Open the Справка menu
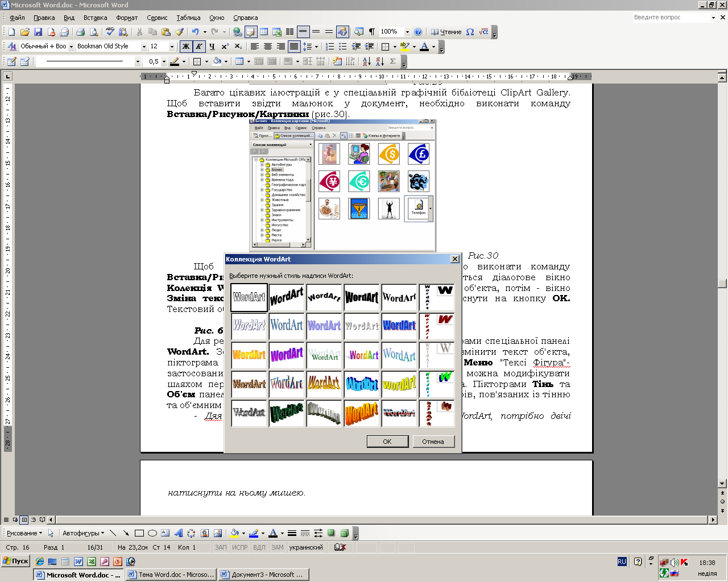Image resolution: width=728 pixels, height=582 pixels. pyautogui.click(x=246, y=18)
